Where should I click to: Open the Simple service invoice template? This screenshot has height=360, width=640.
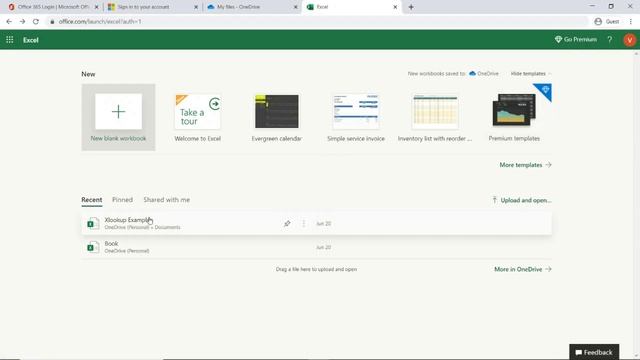click(x=356, y=117)
